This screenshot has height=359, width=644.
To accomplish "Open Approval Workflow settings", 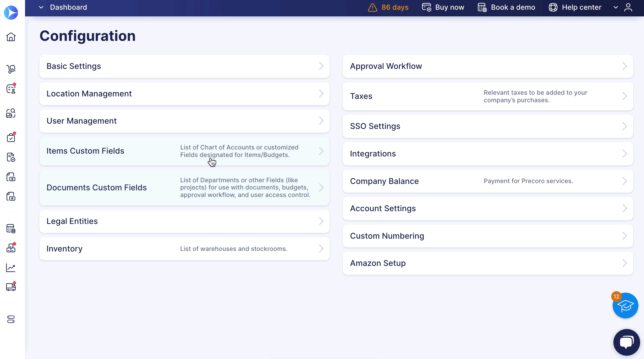I will [488, 66].
